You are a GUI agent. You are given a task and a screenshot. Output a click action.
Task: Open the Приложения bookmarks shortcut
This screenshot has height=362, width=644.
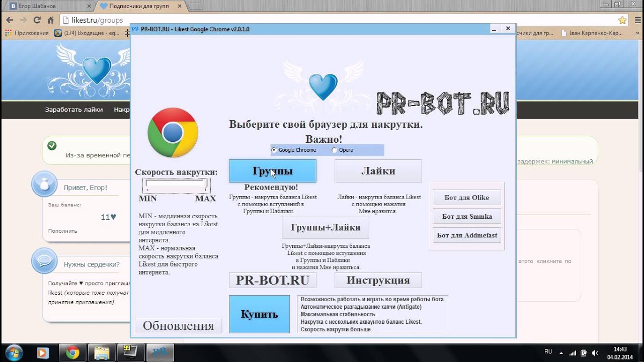coord(27,33)
